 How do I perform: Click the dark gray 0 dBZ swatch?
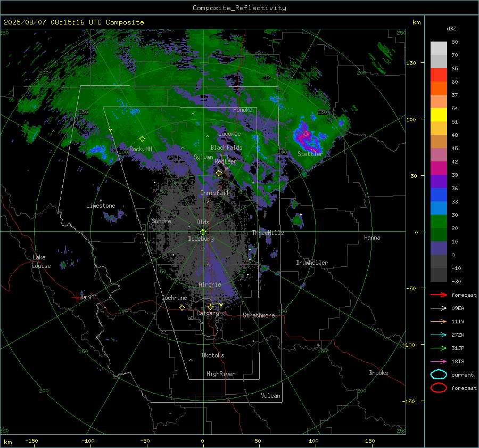(439, 261)
